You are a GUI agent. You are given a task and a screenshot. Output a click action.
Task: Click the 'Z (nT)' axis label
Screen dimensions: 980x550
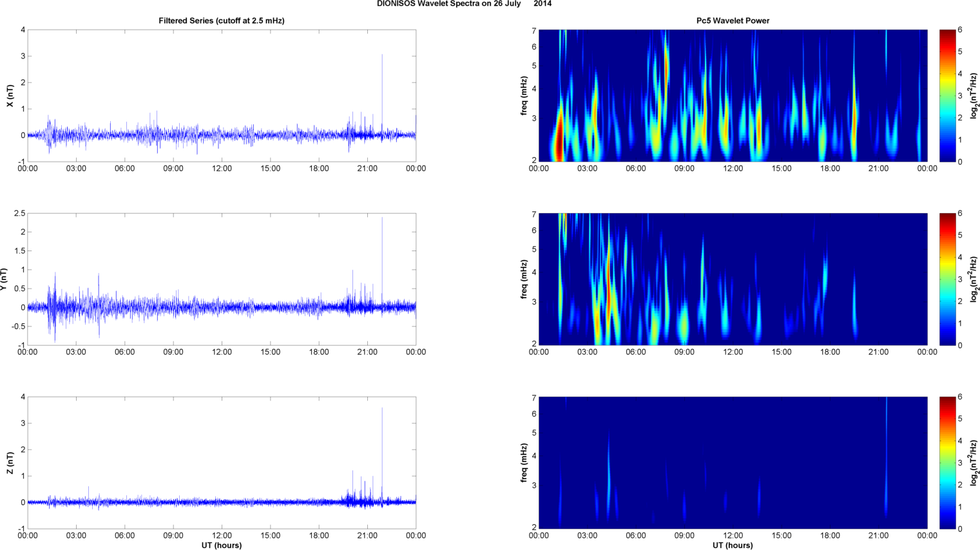point(10,463)
